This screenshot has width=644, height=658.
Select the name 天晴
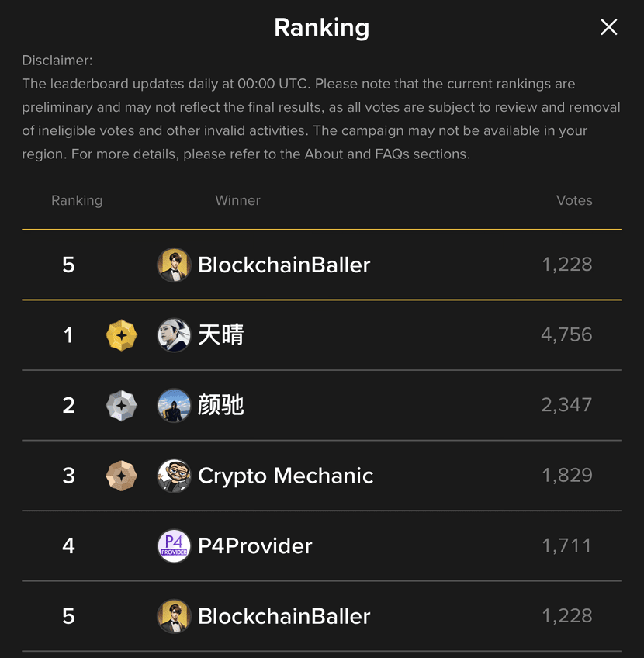(220, 335)
